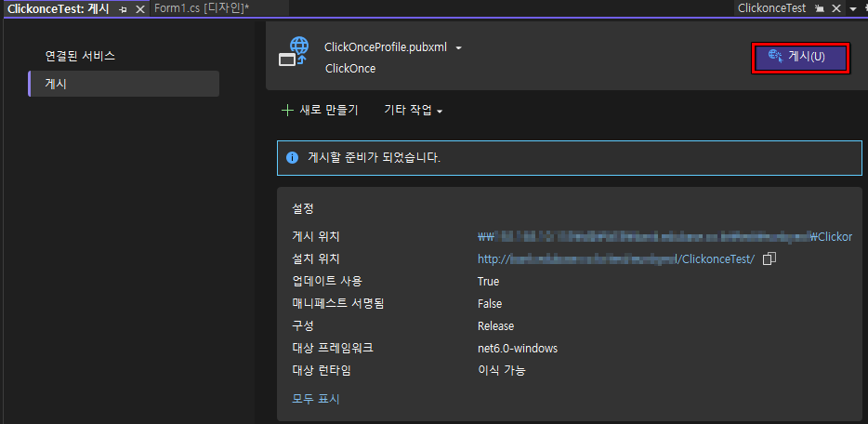Click the 매니페스트 서명됨 label

[337, 303]
